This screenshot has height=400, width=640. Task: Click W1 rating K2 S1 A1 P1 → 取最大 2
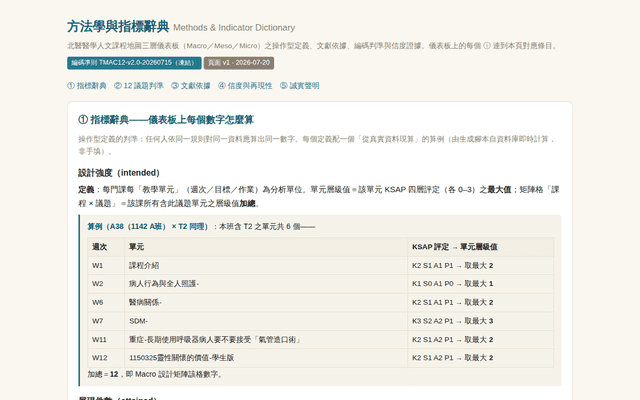click(x=480, y=265)
